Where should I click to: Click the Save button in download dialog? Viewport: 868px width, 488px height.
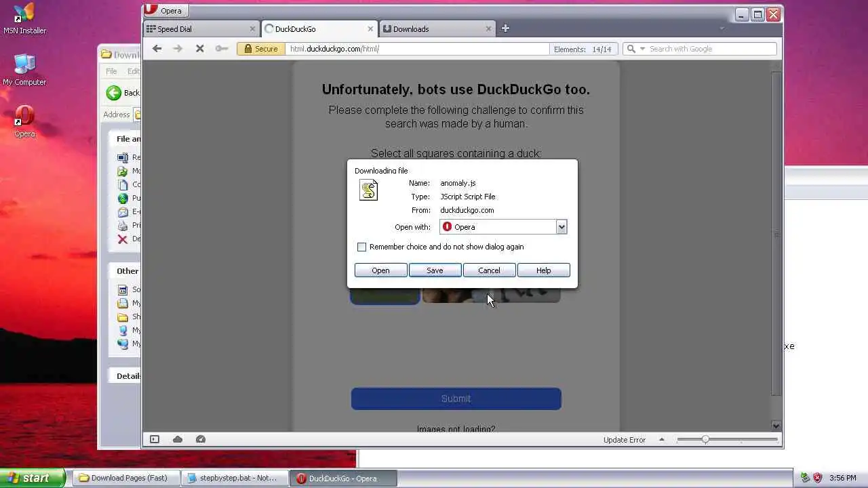point(435,270)
